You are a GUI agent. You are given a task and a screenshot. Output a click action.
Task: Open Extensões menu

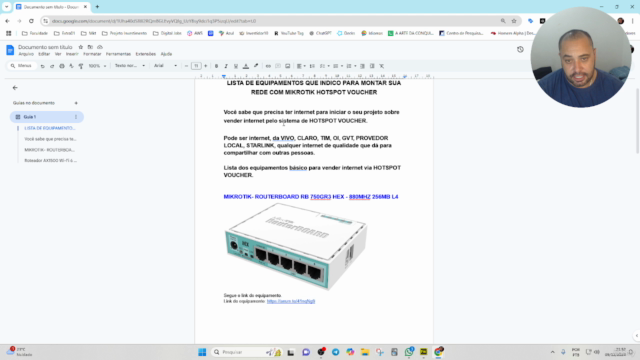point(146,54)
